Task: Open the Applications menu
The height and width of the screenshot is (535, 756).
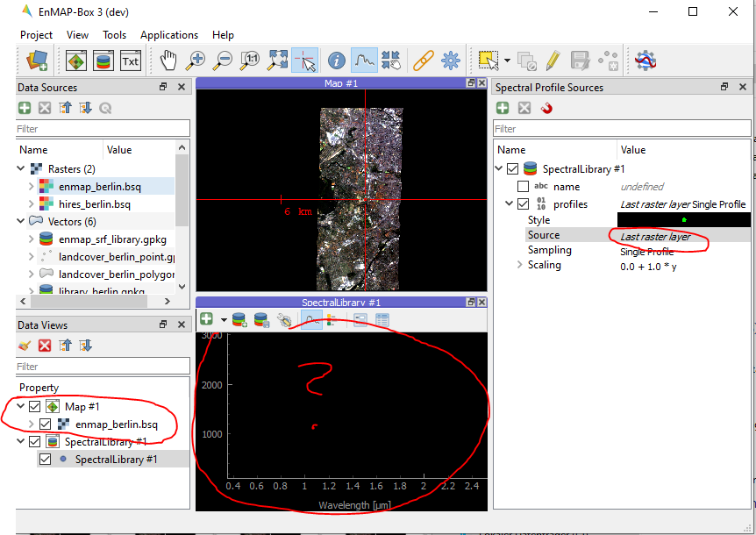Action: [168, 34]
